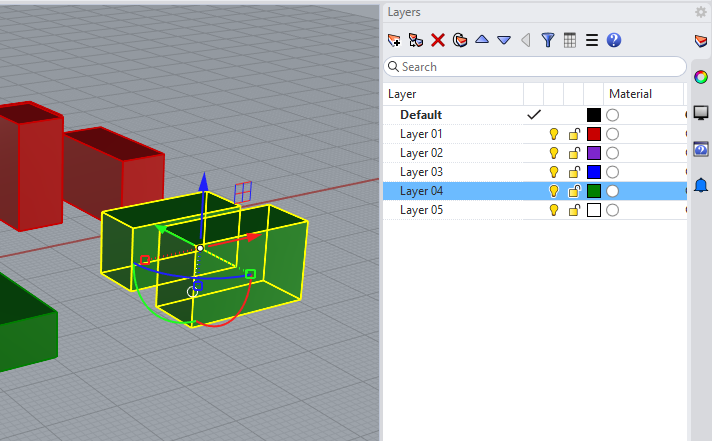
Task: Click the Duplicate layer icon
Action: click(460, 40)
